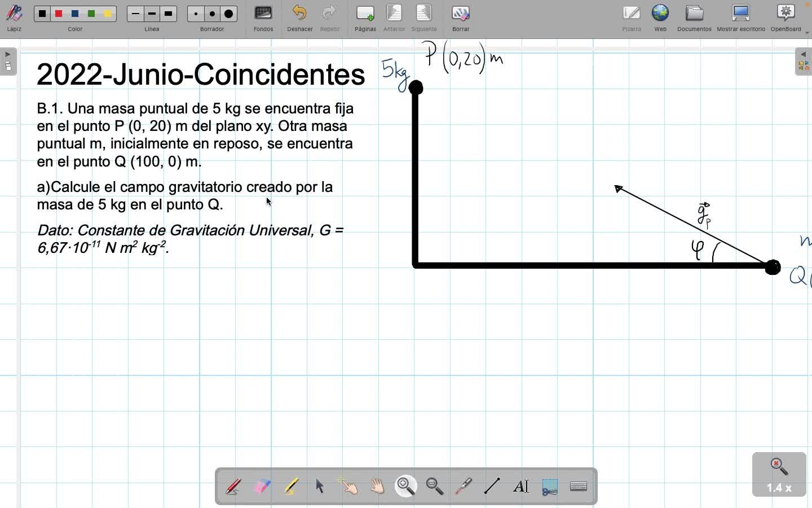812x508 pixels.
Task: Choose the text writing tool
Action: click(521, 486)
